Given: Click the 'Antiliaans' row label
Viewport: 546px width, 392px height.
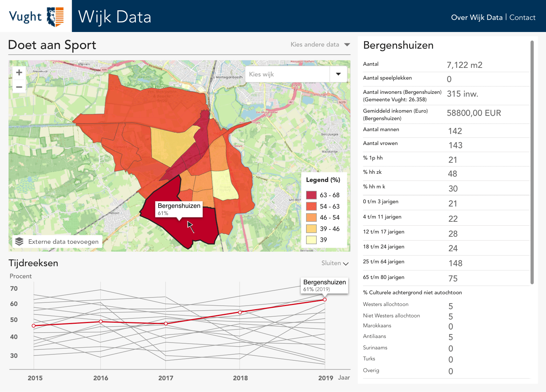Looking at the screenshot, I should point(374,336).
